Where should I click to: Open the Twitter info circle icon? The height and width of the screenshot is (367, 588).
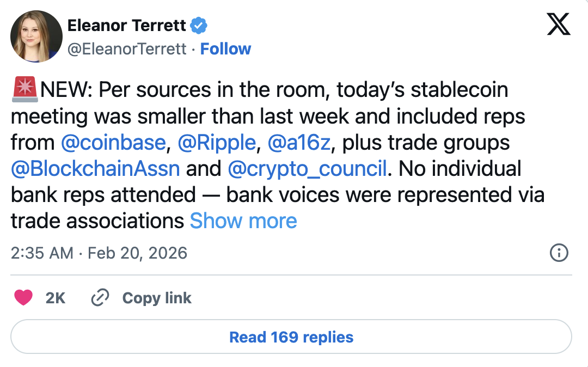click(x=560, y=253)
